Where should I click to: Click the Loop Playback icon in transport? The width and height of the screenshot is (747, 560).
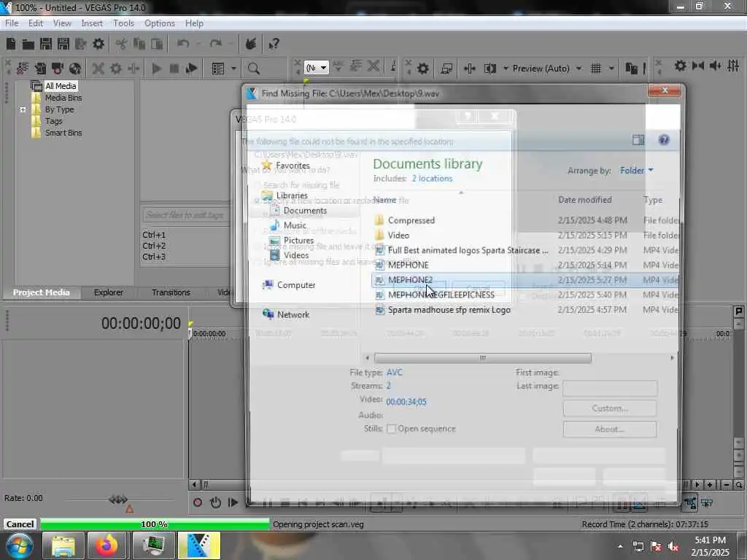pos(215,502)
